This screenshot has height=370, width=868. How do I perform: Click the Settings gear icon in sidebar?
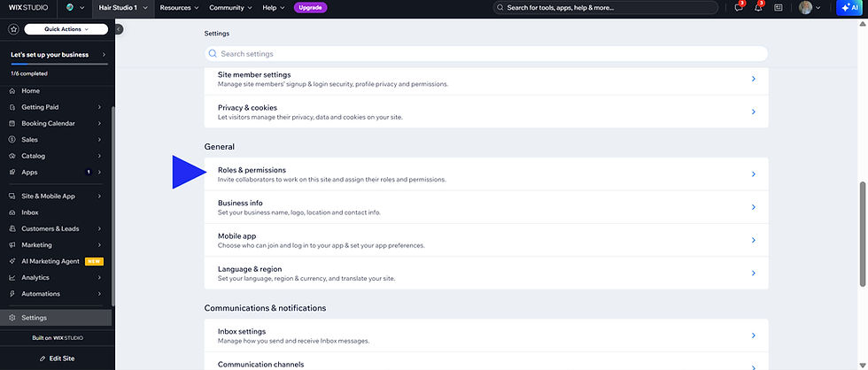[x=12, y=318]
